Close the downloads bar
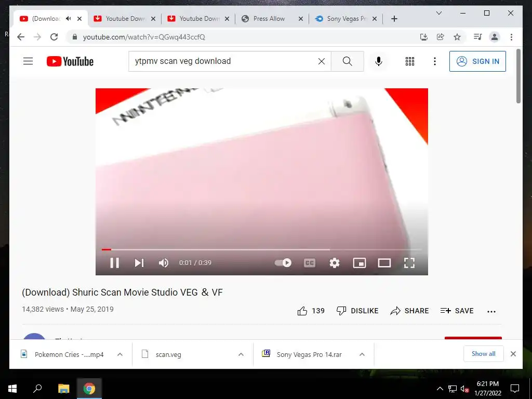Screen dimensions: 532x399 pos(513,354)
